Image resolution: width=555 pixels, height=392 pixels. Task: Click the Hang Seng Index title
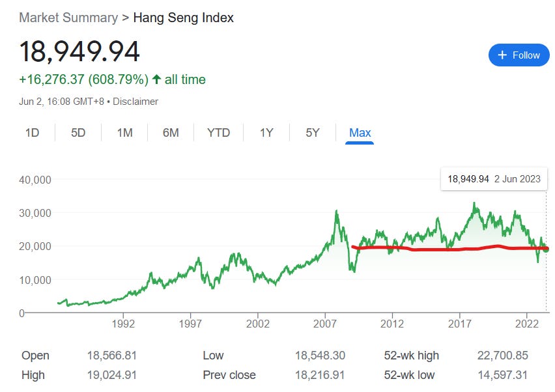[x=183, y=18]
